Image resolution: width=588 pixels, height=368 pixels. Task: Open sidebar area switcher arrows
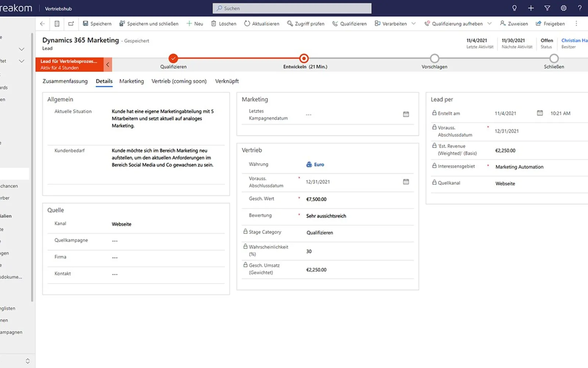(28, 361)
